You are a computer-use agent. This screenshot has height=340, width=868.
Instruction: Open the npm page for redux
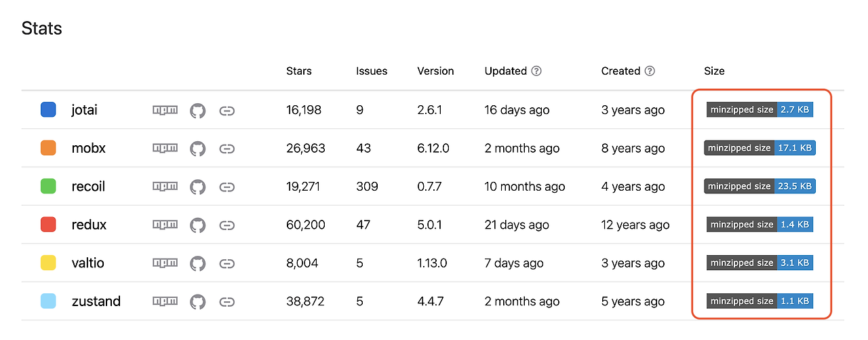click(x=165, y=225)
